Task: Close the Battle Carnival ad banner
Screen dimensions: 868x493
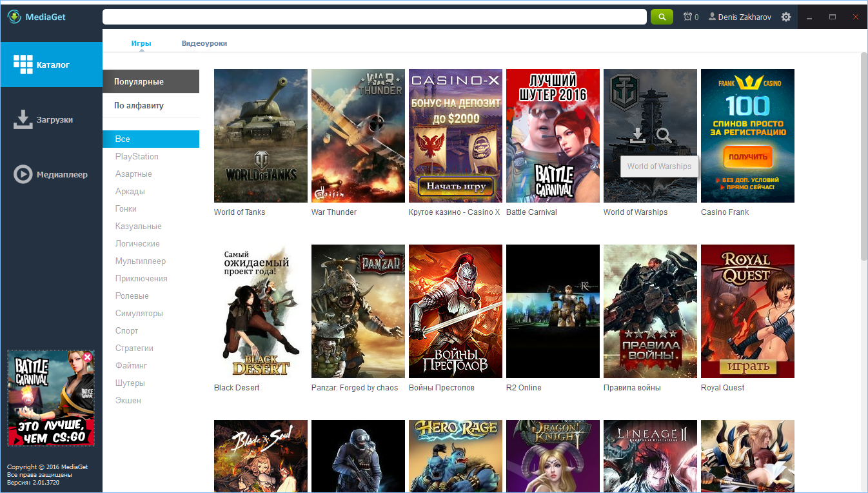Action: click(x=87, y=357)
